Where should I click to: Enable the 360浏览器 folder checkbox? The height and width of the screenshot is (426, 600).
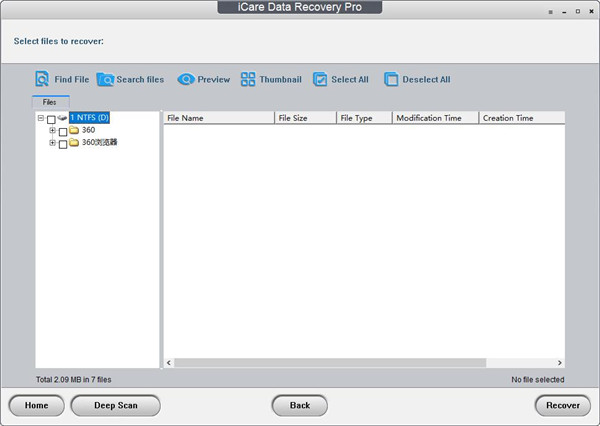(63, 144)
